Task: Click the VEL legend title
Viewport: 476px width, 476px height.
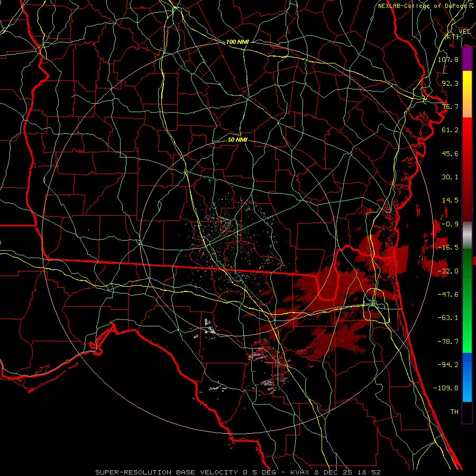Action: (x=464, y=32)
